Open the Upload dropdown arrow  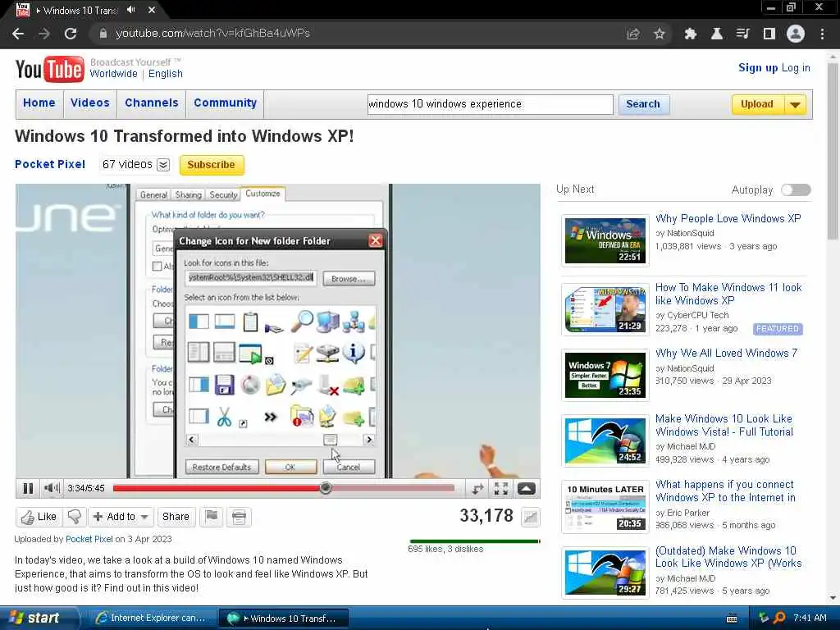796,104
